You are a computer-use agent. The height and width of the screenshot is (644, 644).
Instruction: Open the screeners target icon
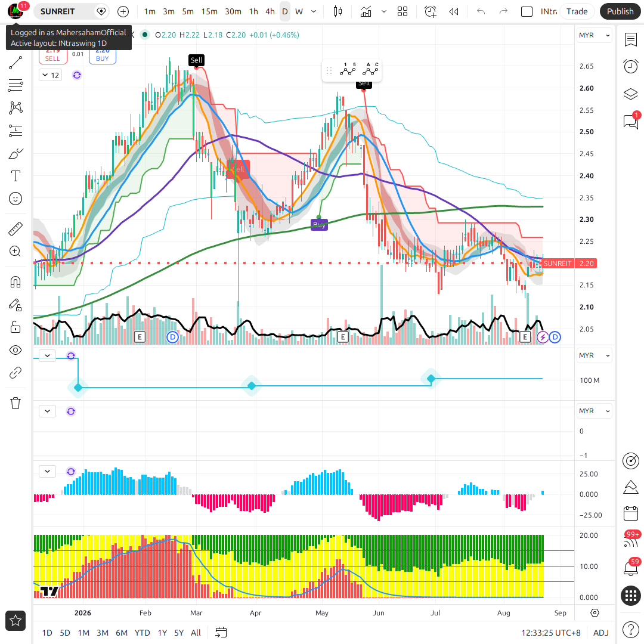(630, 460)
